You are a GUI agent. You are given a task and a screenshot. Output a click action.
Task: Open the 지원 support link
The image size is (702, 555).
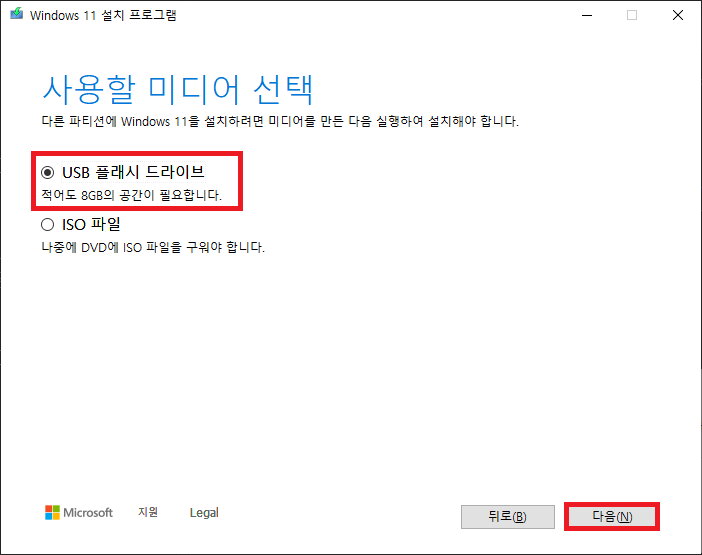click(148, 512)
